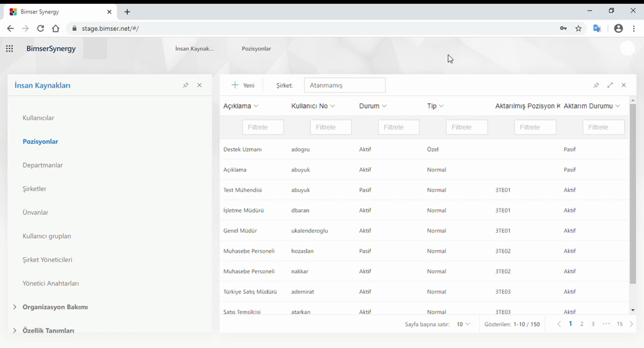Pin the İnsan Kaynakları side panel
644x348 pixels.
coord(185,85)
